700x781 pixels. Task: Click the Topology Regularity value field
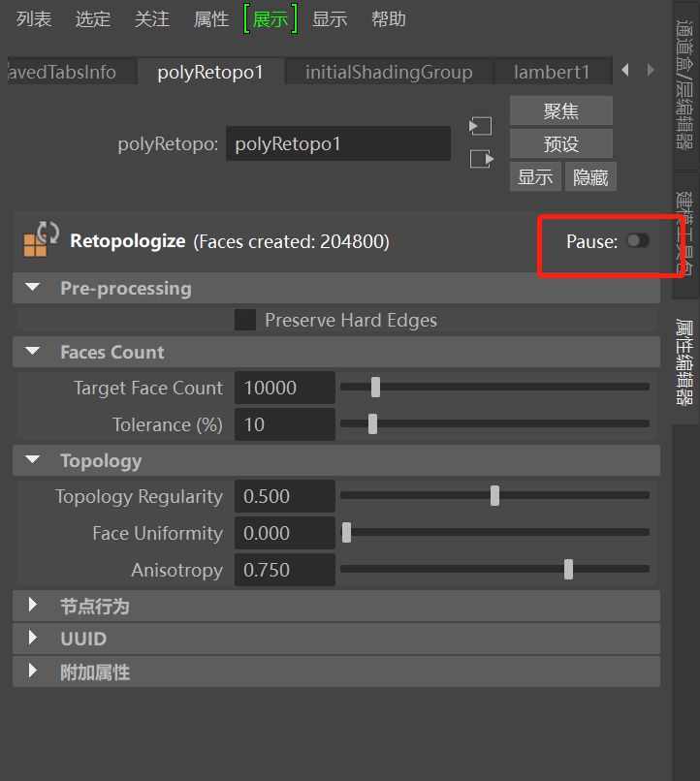(x=285, y=496)
